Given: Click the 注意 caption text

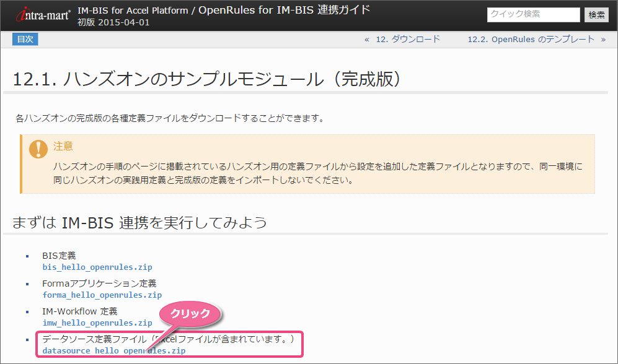Looking at the screenshot, I should (63, 146).
